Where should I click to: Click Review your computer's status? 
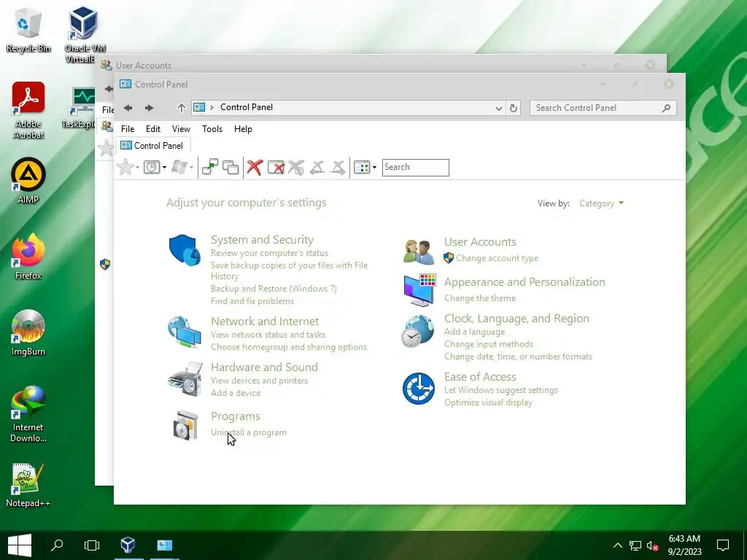pos(269,253)
